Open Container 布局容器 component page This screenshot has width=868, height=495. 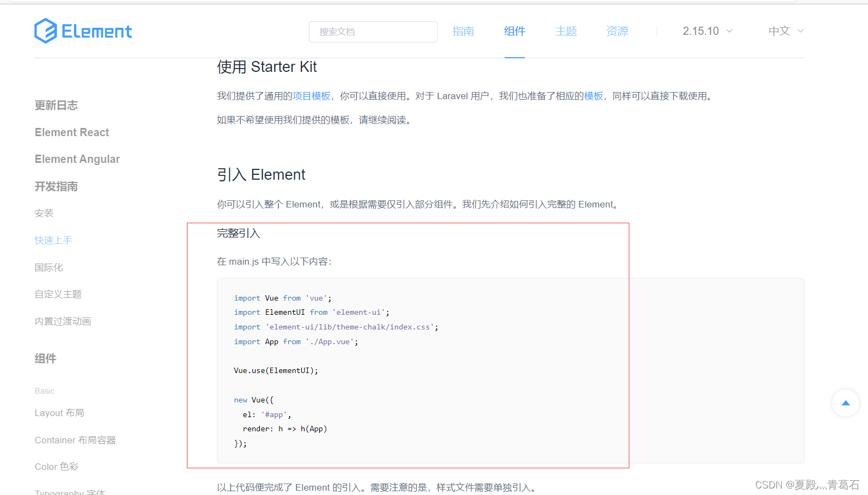(75, 440)
